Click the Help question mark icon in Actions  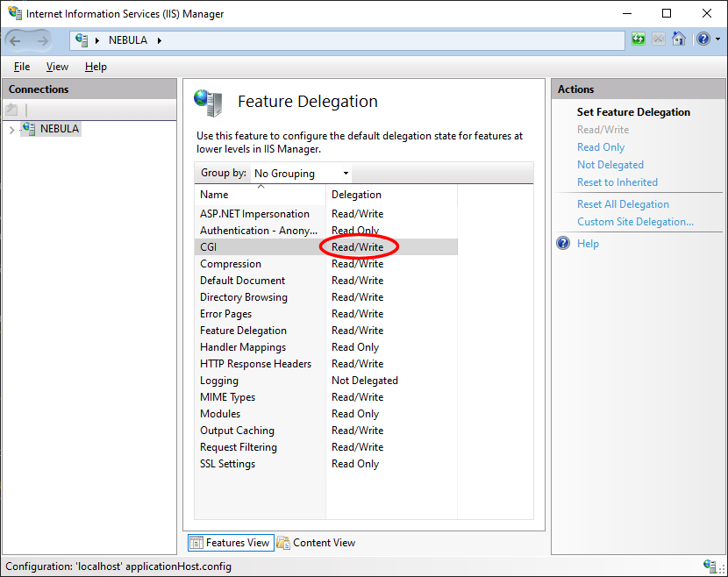563,243
